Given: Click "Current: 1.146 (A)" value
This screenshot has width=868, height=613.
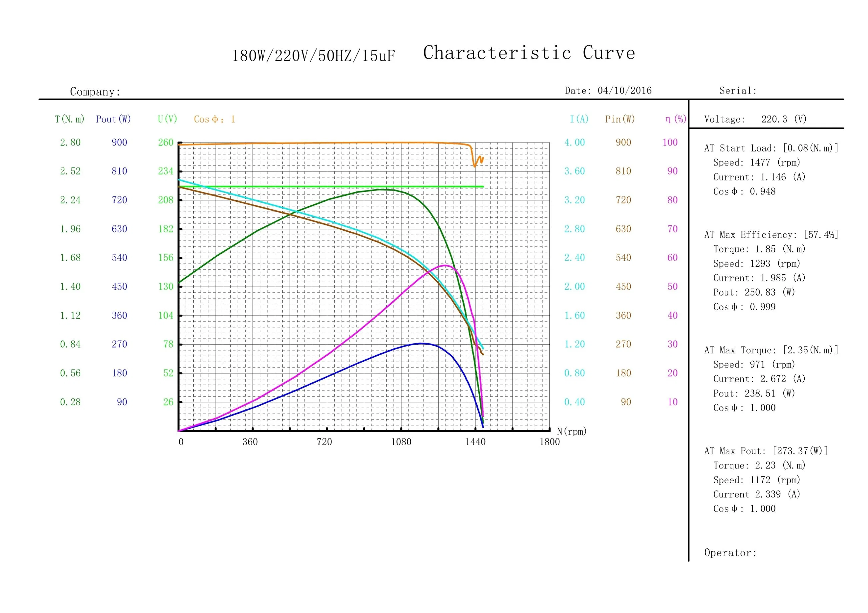Looking at the screenshot, I should (x=759, y=177).
